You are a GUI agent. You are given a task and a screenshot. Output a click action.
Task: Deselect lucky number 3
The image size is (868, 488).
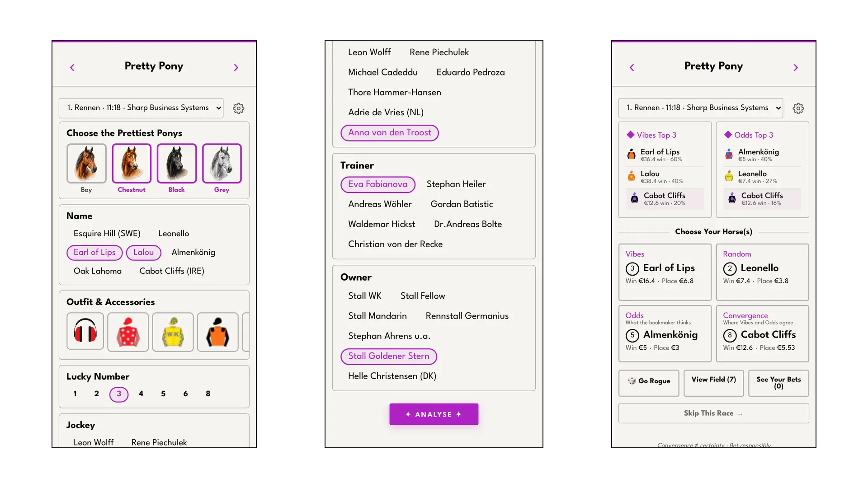coord(119,394)
